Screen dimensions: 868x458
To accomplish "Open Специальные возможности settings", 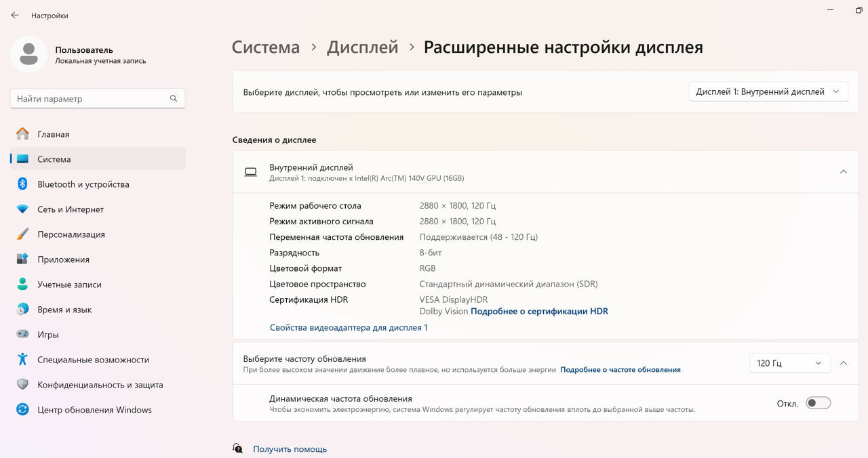I will 93,360.
